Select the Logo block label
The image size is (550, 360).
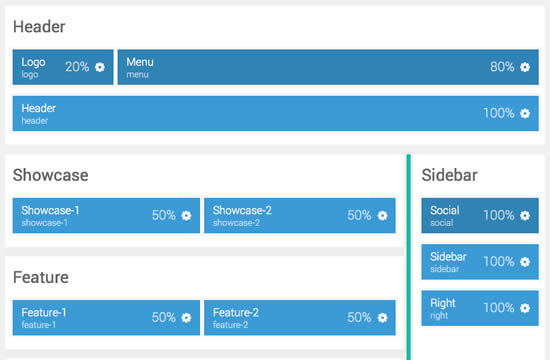(33, 62)
